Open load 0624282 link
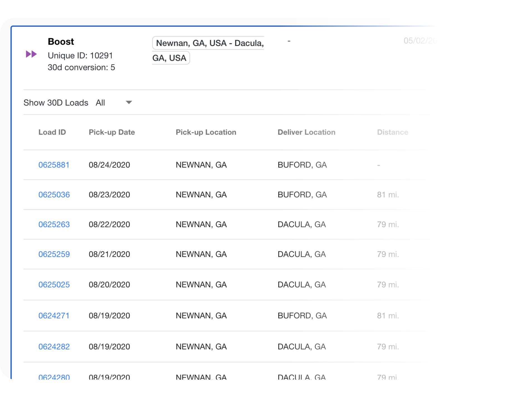 tap(54, 347)
